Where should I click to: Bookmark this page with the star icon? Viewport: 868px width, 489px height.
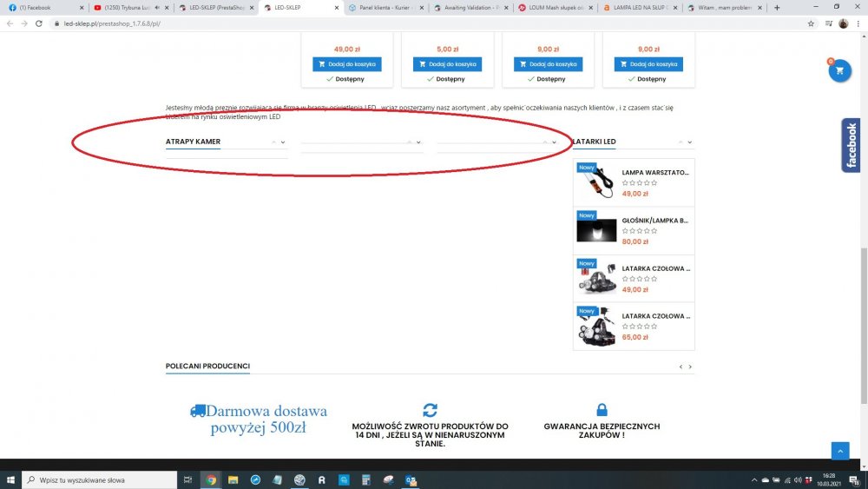coord(811,23)
